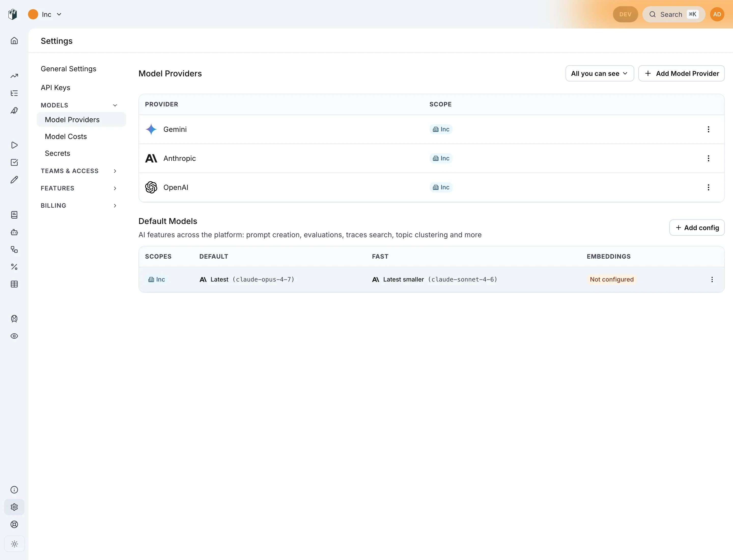Click the AD user avatar

click(x=717, y=14)
